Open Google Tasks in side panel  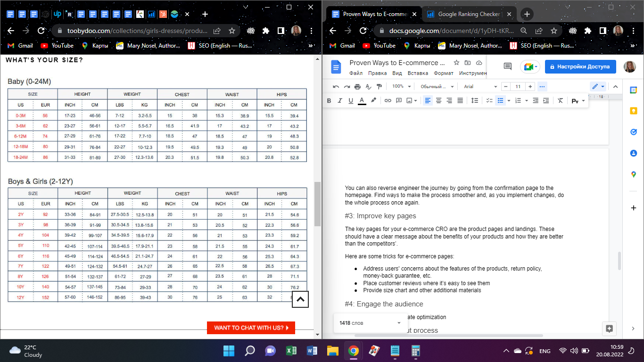coord(634,132)
